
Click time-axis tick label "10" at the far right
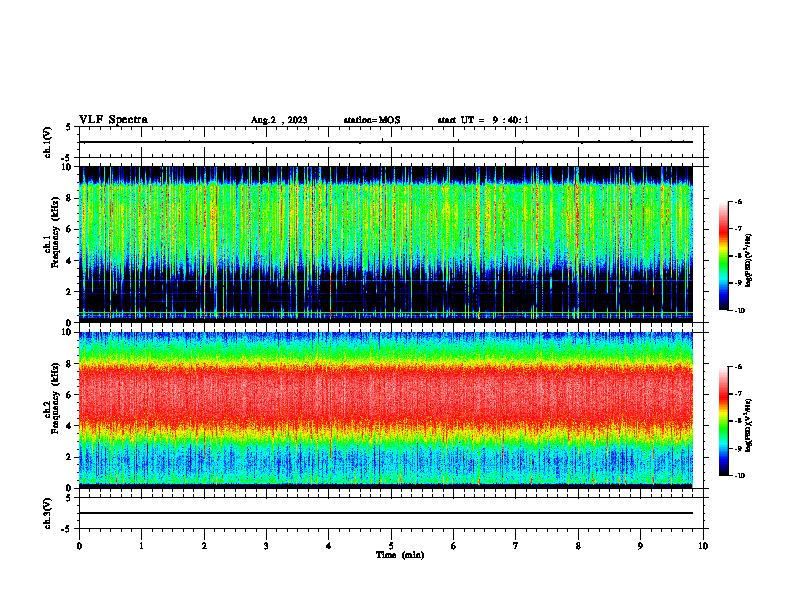coord(703,546)
